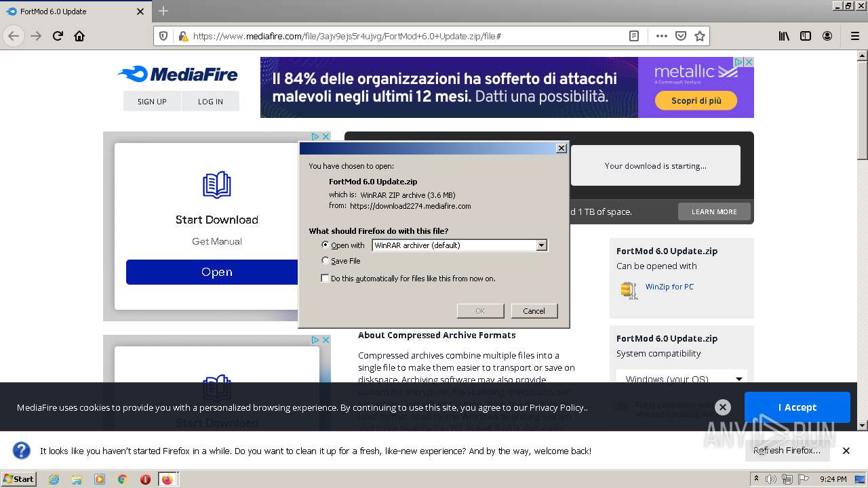Switch to the FortMod 6.0 Update tab
Screen dimensions: 868x488
pos(75,12)
